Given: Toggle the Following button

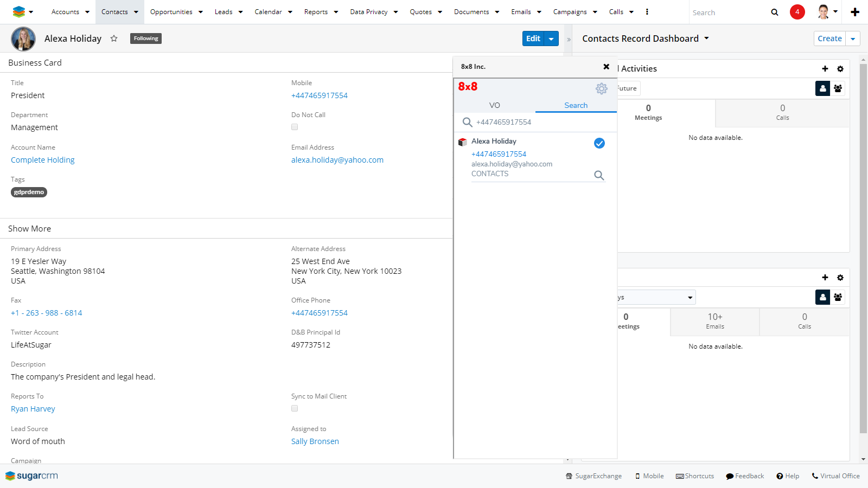Looking at the screenshot, I should tap(146, 38).
